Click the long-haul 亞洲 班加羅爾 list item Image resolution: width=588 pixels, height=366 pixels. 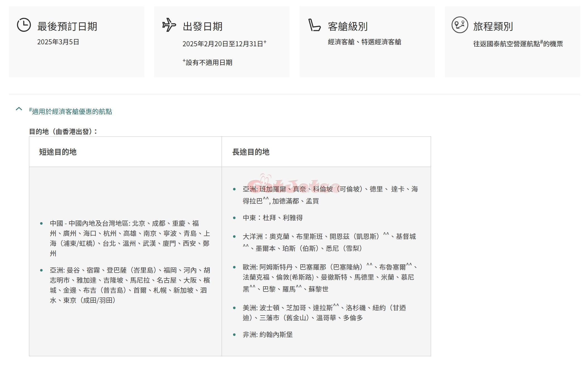pyautogui.click(x=330, y=195)
